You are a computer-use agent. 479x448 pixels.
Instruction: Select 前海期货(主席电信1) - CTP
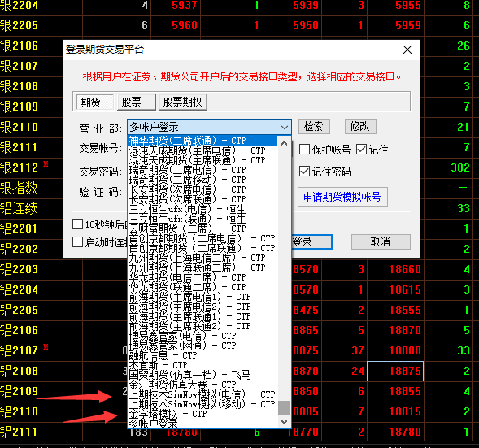[202, 297]
